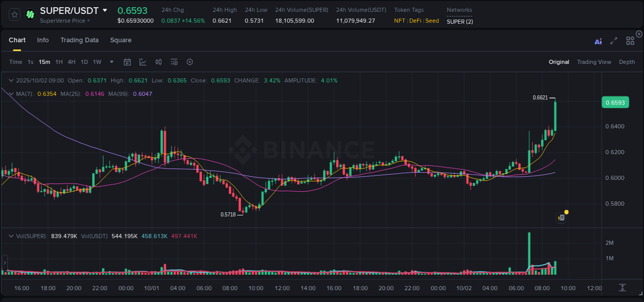Click the Ai assistant icon

point(598,41)
